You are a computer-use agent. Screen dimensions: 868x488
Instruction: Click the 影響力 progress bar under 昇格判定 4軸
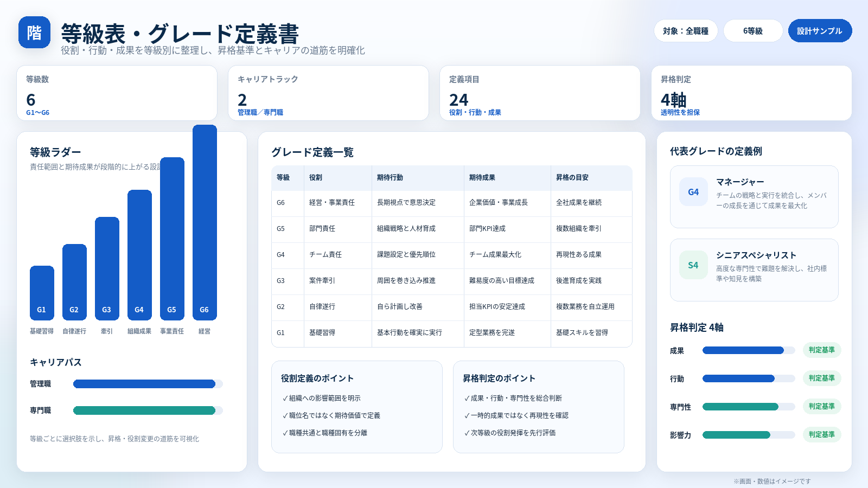749,435
